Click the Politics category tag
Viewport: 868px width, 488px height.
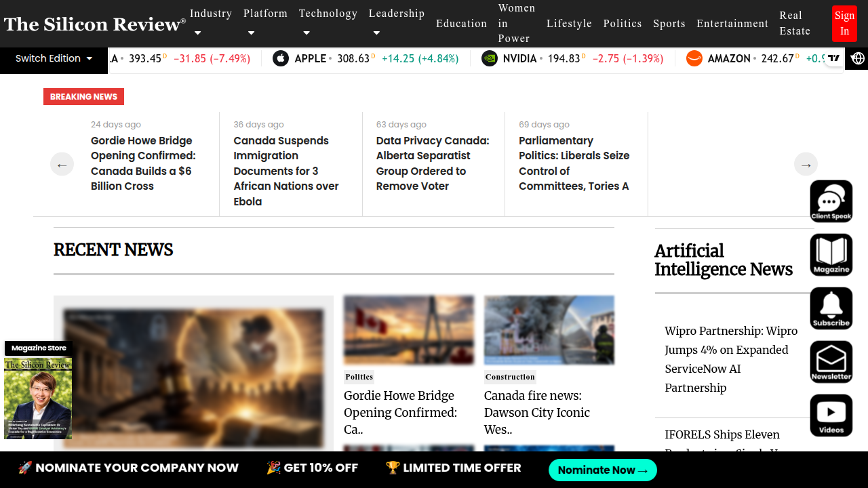[359, 377]
